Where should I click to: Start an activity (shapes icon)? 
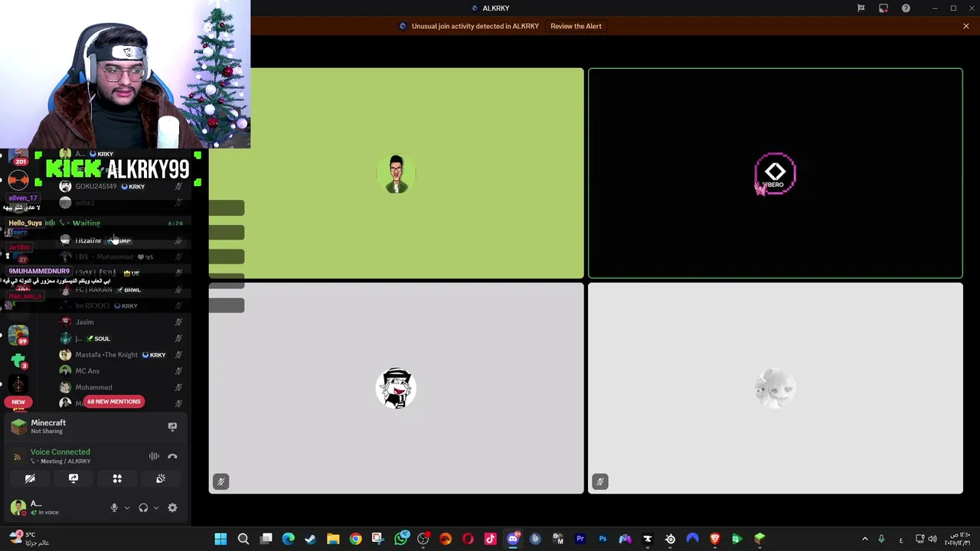point(117,478)
